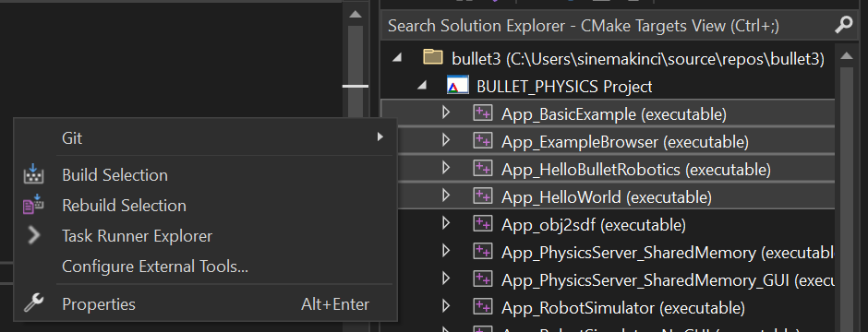Click Solution Explorer scrollbar up arrow
Viewport: 868px width, 332px height.
point(846,55)
